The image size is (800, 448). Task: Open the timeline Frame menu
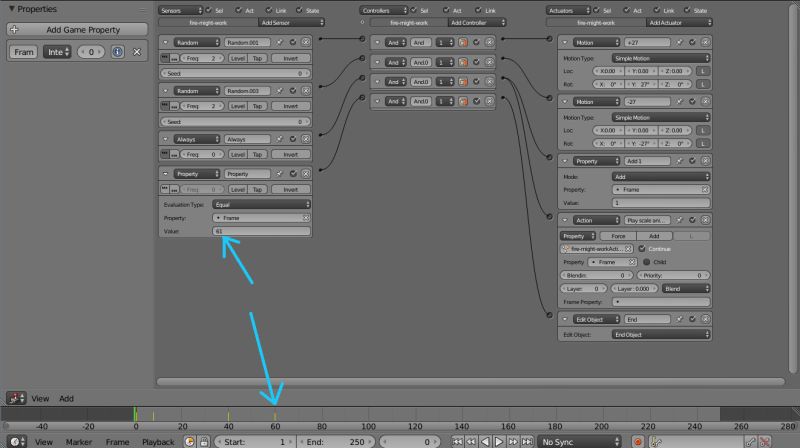[117, 442]
